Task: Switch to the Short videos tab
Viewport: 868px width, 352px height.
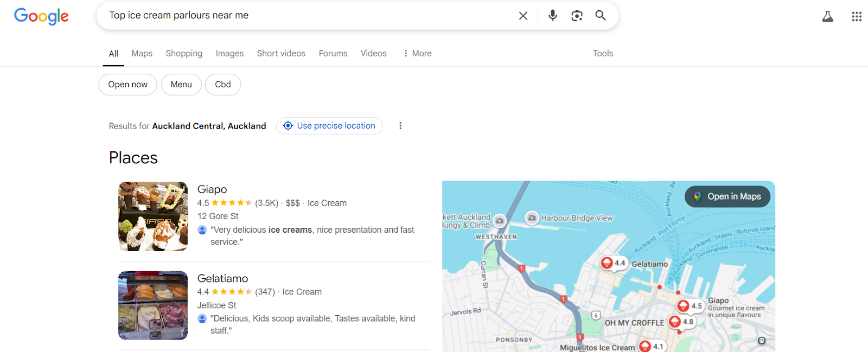Action: click(x=281, y=53)
